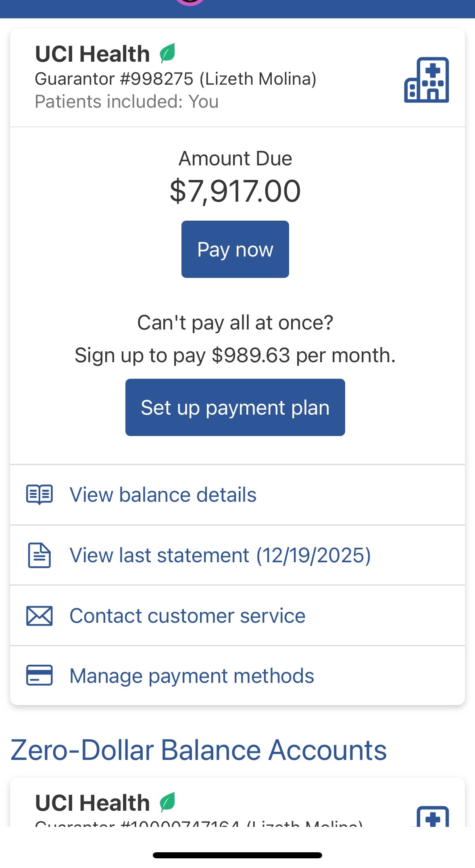The height and width of the screenshot is (868, 475).
Task: Open the View balance details text link
Action: coord(163,495)
